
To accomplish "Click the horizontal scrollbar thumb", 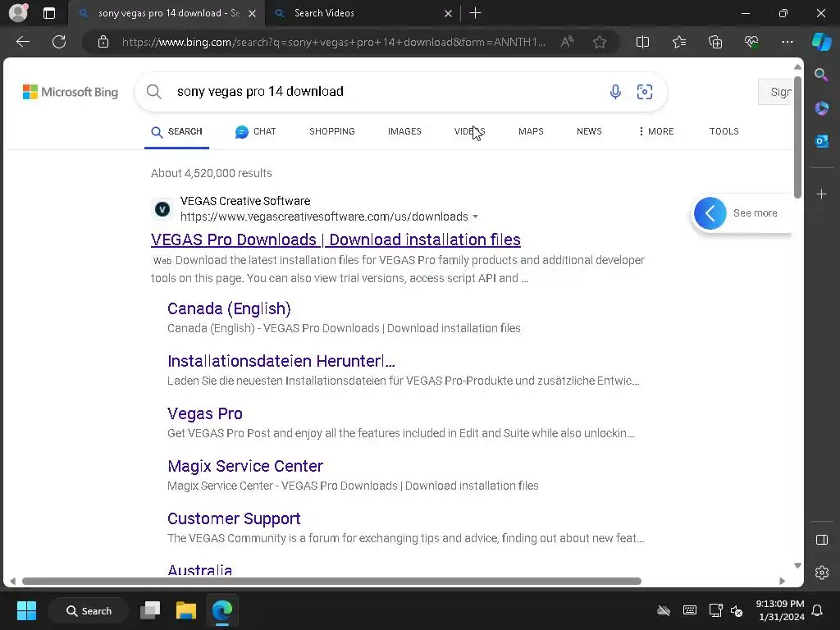I will click(331, 582).
